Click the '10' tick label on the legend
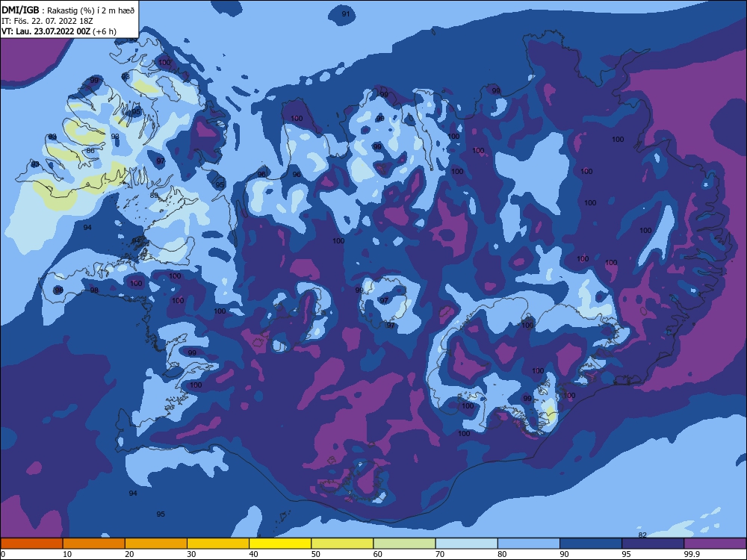The height and width of the screenshot is (560, 747). coord(67,554)
